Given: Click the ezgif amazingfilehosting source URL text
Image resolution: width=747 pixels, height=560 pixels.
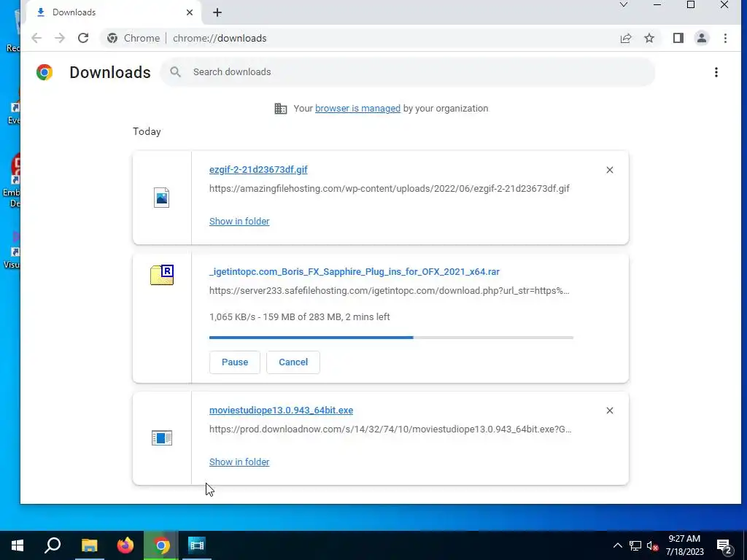Looking at the screenshot, I should click(x=390, y=189).
